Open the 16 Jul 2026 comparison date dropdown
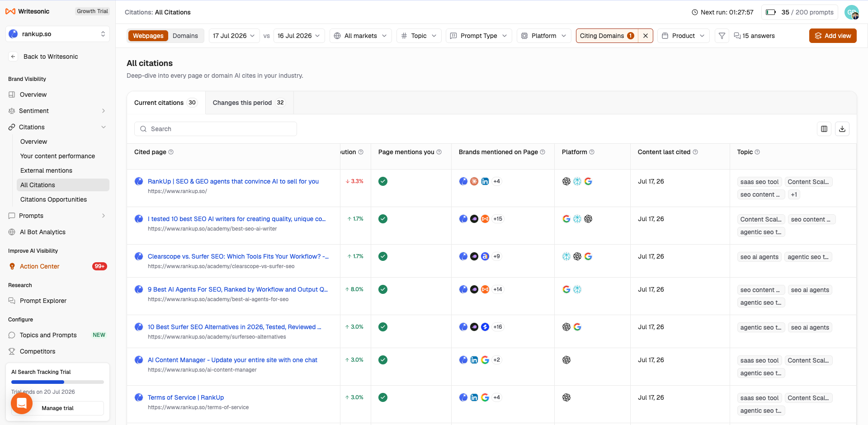 tap(299, 36)
